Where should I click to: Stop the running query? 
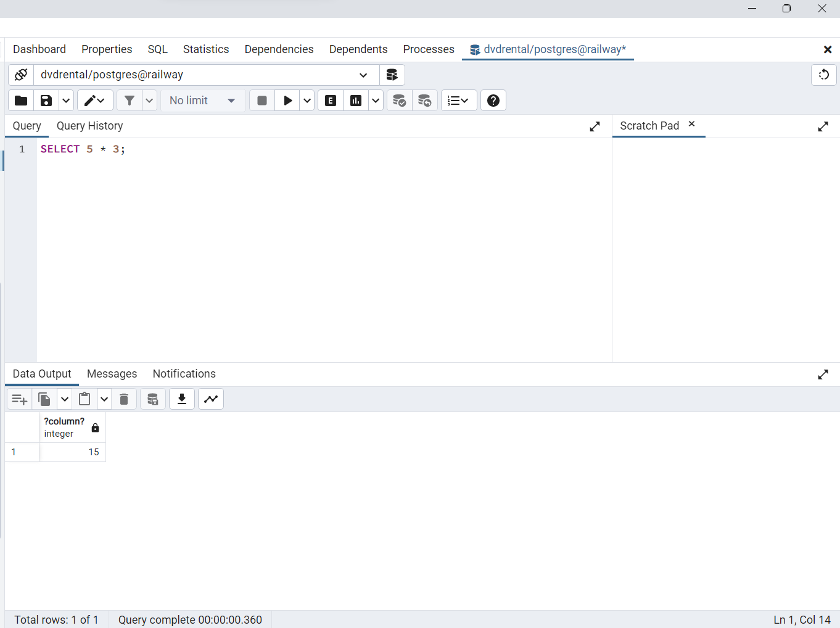tap(262, 101)
